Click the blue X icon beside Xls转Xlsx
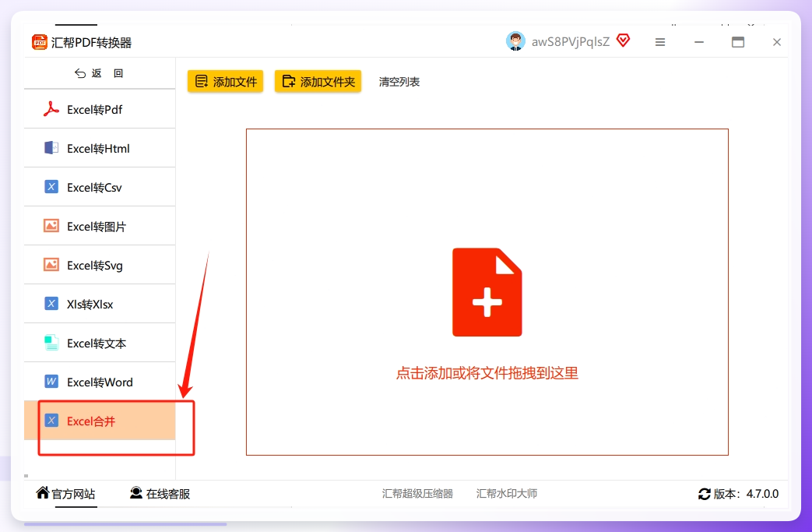Image resolution: width=812 pixels, height=532 pixels. [51, 304]
